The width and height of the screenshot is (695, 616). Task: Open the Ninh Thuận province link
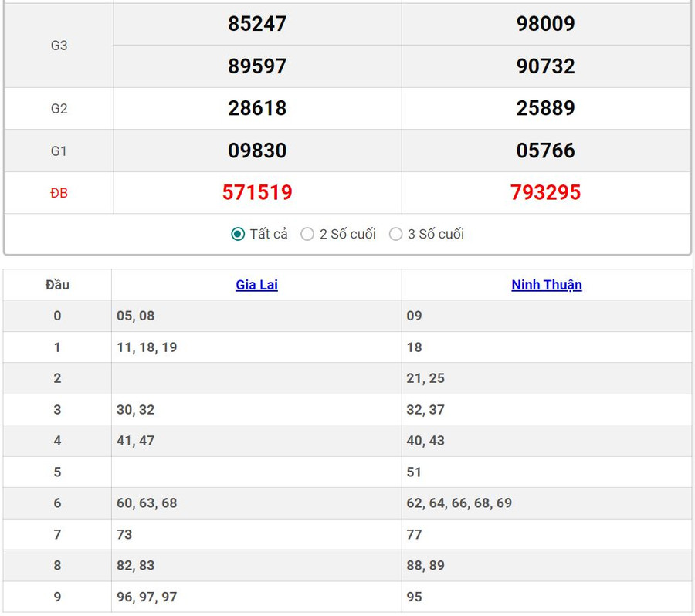pos(546,285)
